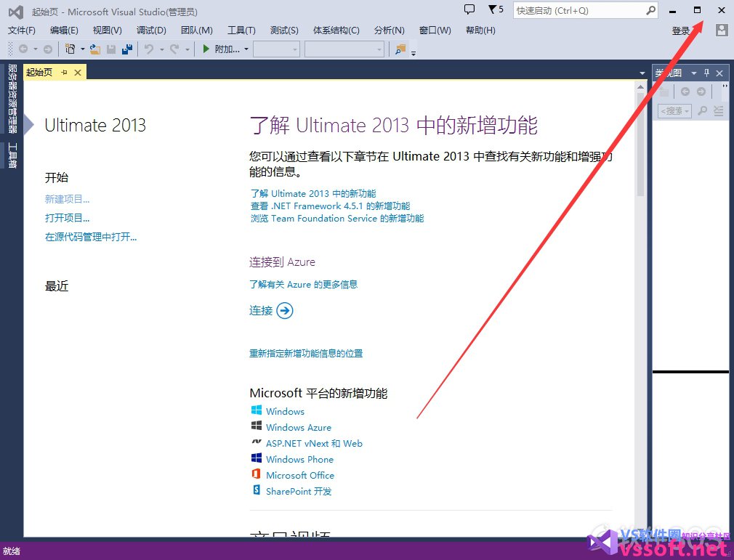Screen dimensions: 734x560
Task: Open the dropdown arrow beside 附加...
Action: coord(246,49)
